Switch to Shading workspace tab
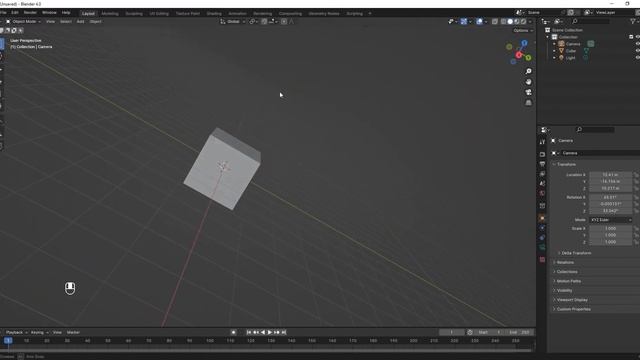 (x=214, y=13)
